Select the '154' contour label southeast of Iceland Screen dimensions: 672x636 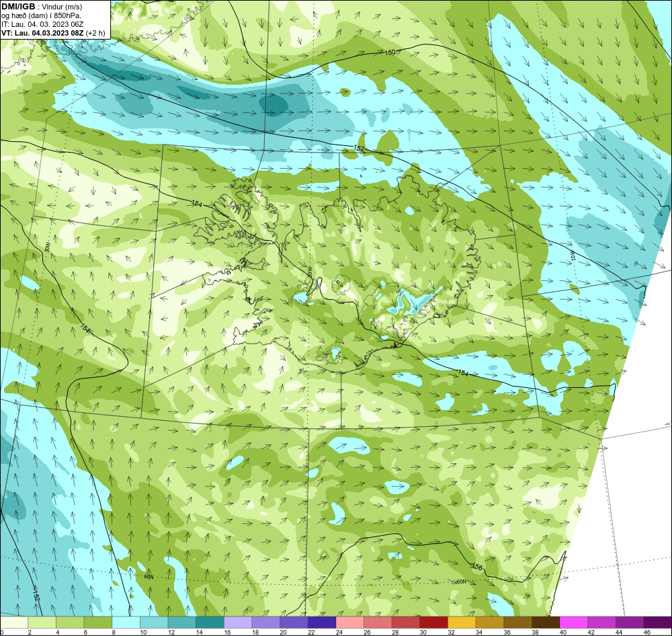[463, 372]
